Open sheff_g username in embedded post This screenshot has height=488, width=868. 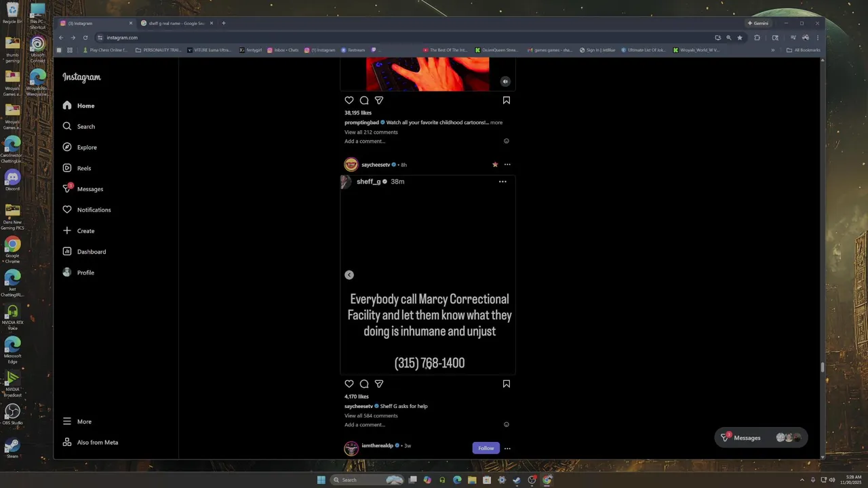(x=369, y=182)
